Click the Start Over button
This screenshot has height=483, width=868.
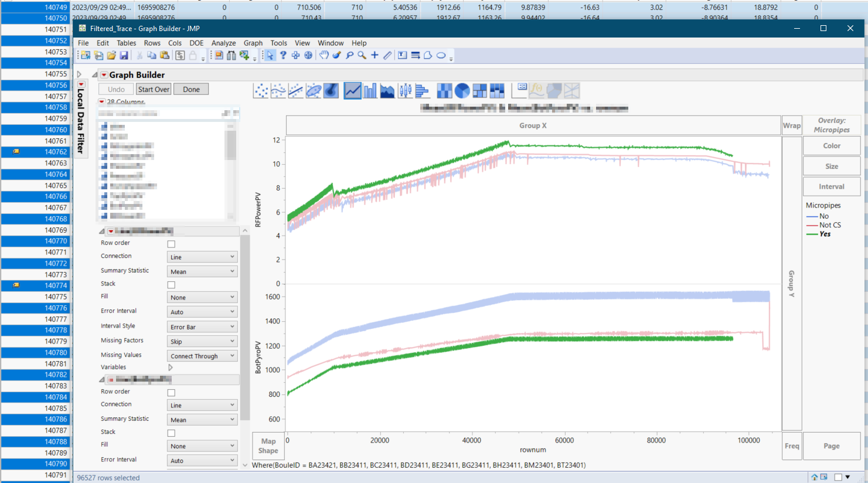(154, 89)
